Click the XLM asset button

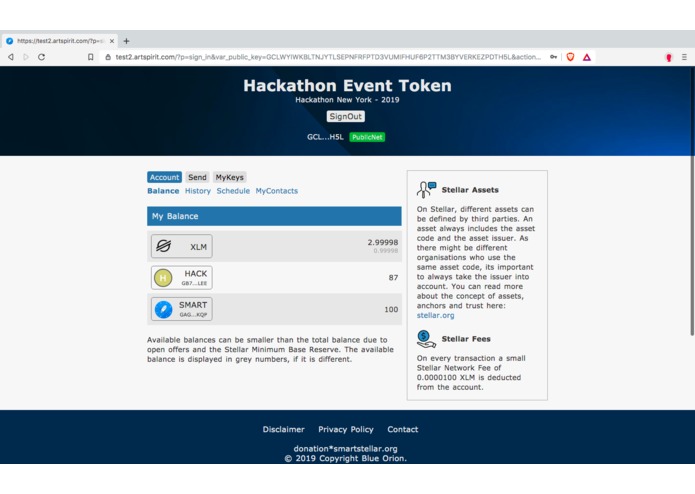[182, 246]
